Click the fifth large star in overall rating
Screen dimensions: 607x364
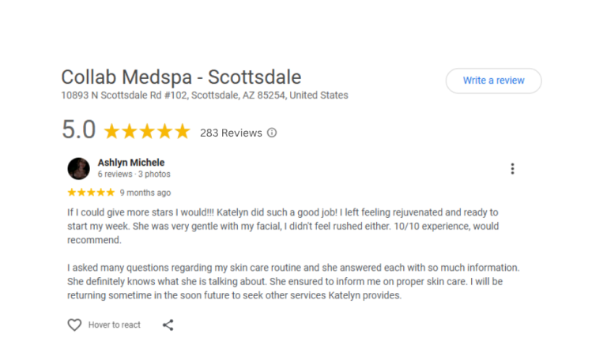[x=182, y=131]
